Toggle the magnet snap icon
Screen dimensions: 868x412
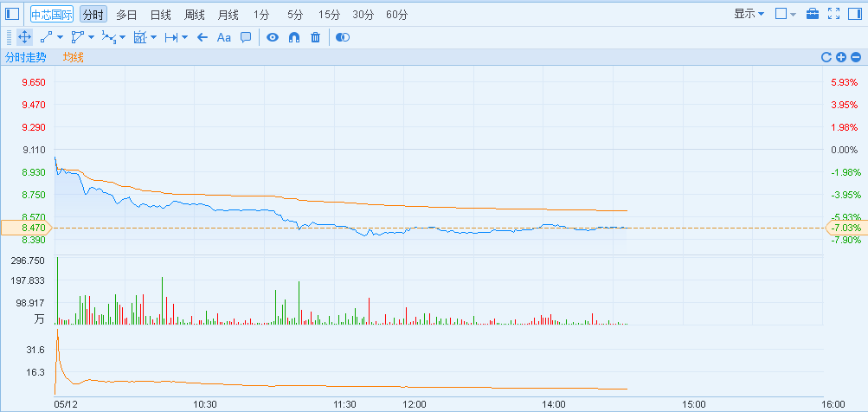click(294, 38)
